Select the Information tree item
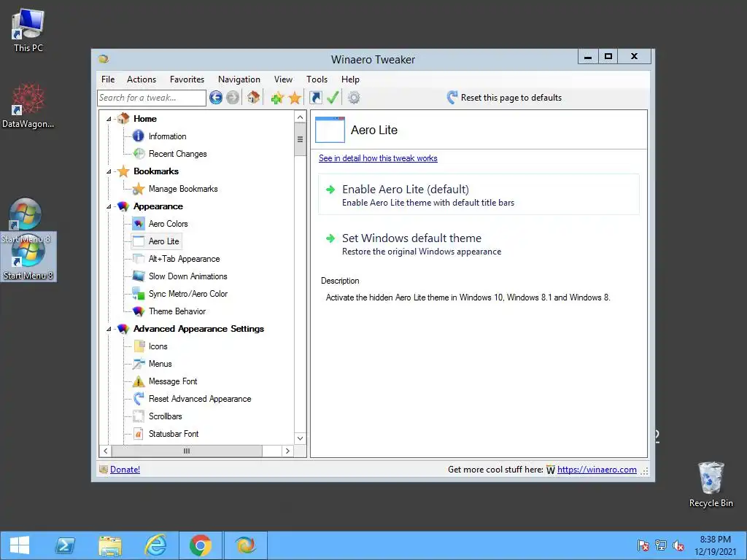Screen dimensions: 747x560 (167, 136)
